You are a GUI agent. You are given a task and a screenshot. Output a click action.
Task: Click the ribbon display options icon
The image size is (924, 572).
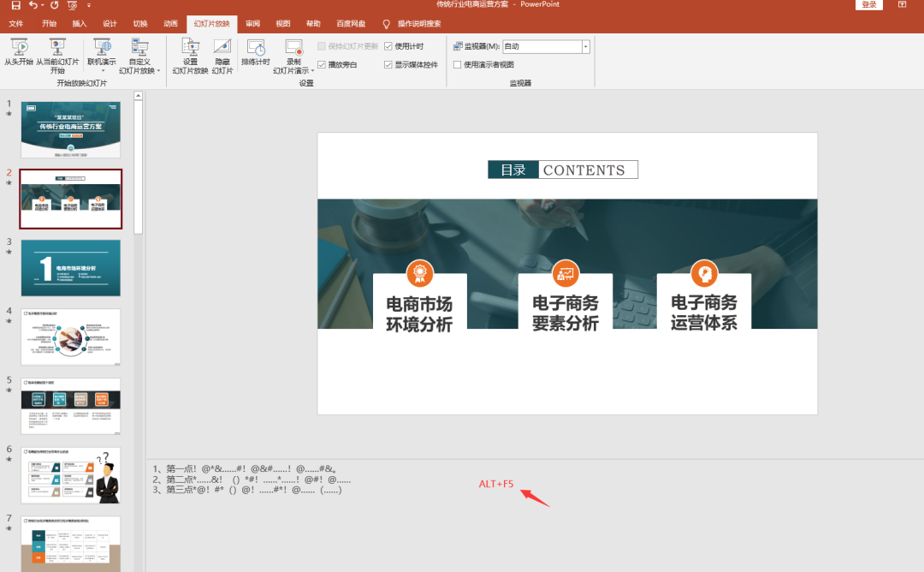pos(902,5)
